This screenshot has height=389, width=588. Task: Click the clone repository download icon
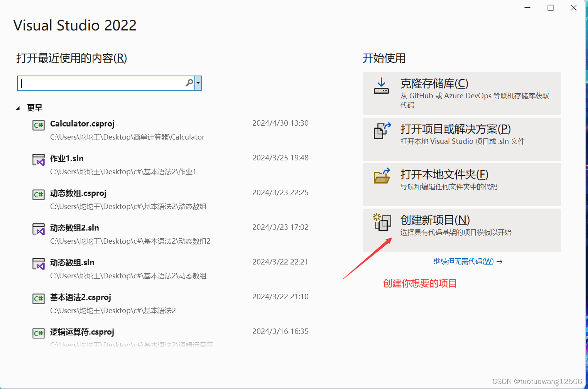pyautogui.click(x=381, y=86)
